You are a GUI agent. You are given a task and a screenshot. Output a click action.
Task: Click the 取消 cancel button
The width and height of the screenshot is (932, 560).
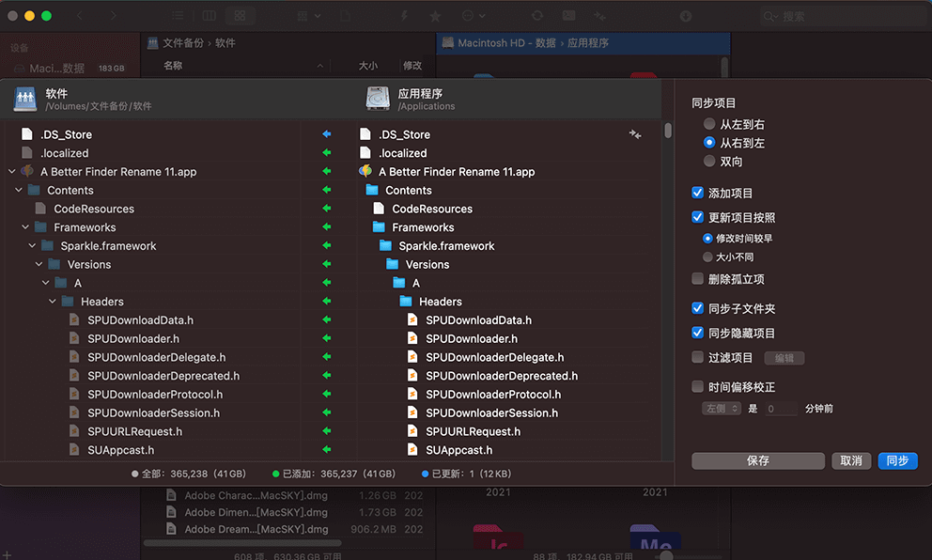(x=851, y=460)
